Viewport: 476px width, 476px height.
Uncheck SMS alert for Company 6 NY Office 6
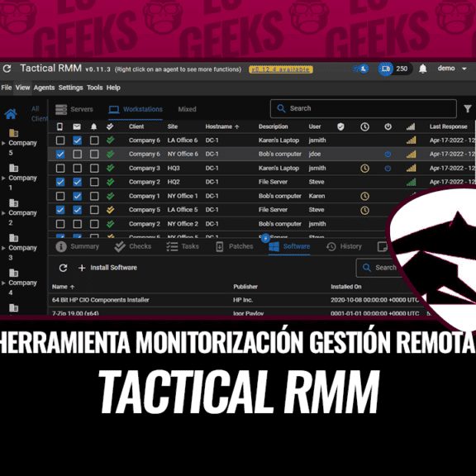point(60,155)
